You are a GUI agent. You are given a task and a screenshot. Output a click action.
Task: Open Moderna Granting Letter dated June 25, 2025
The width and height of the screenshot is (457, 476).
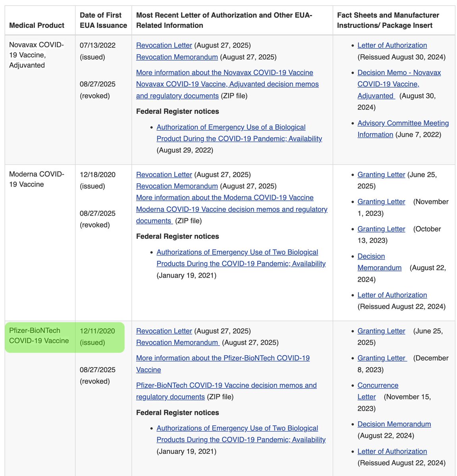(x=381, y=175)
